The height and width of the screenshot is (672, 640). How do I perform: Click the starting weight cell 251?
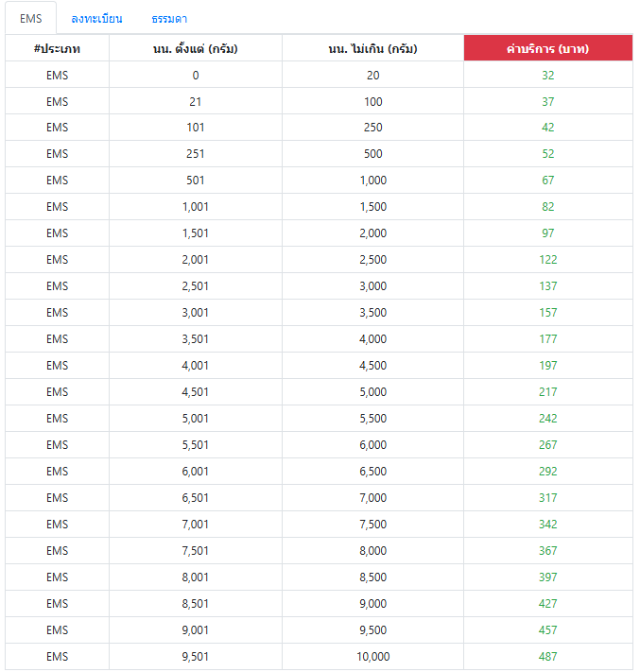196,153
